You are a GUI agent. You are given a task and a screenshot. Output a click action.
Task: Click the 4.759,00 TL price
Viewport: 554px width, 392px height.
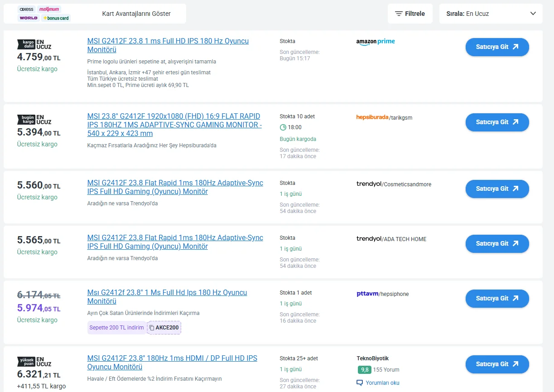39,57
